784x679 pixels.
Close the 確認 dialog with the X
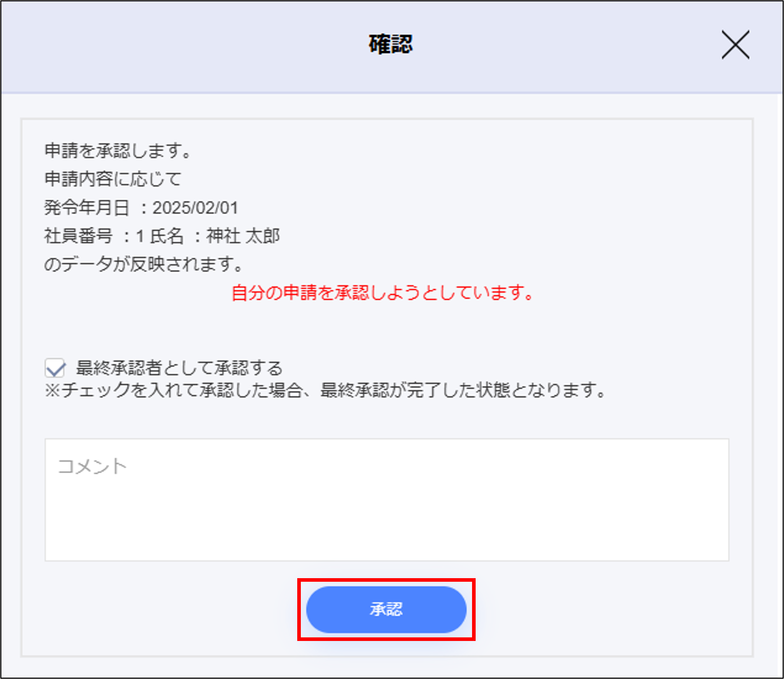(x=735, y=45)
